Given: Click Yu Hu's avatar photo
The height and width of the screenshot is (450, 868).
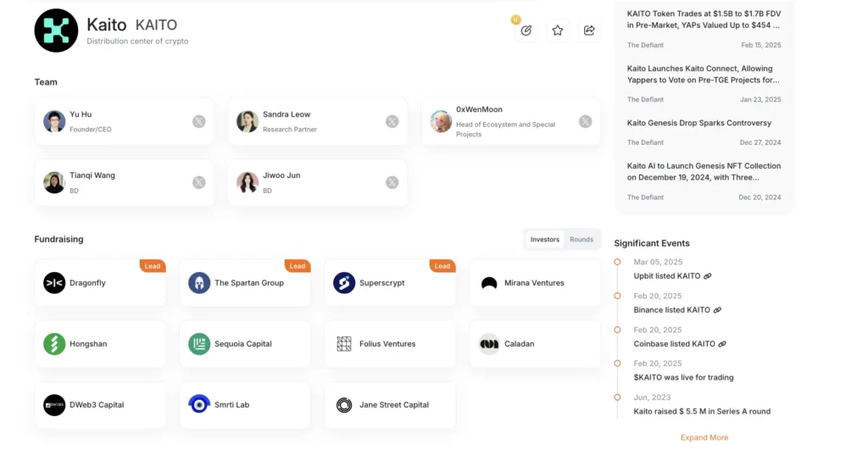Looking at the screenshot, I should [x=54, y=122].
